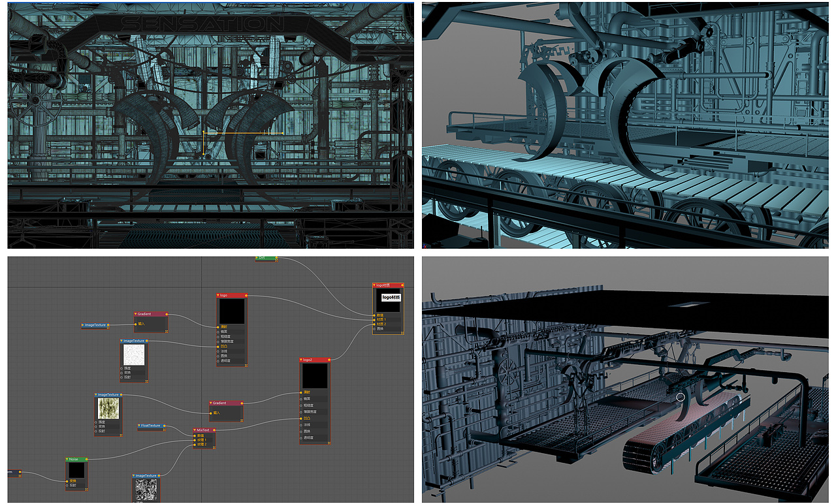Select the Noise node title bar

76,459
